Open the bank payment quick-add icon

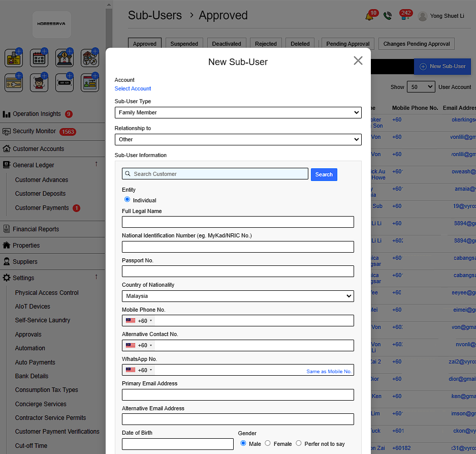pos(65,58)
